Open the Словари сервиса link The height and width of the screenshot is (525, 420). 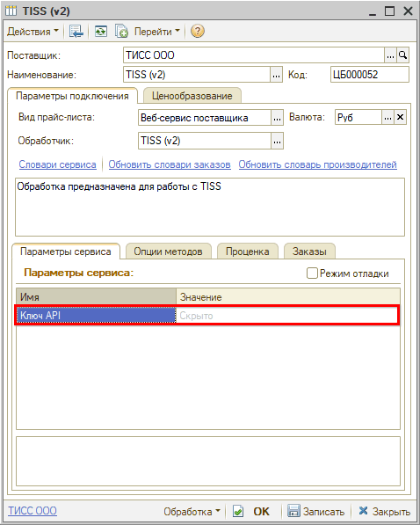coord(58,164)
